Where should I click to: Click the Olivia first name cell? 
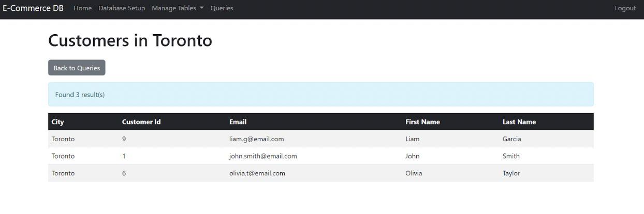414,173
